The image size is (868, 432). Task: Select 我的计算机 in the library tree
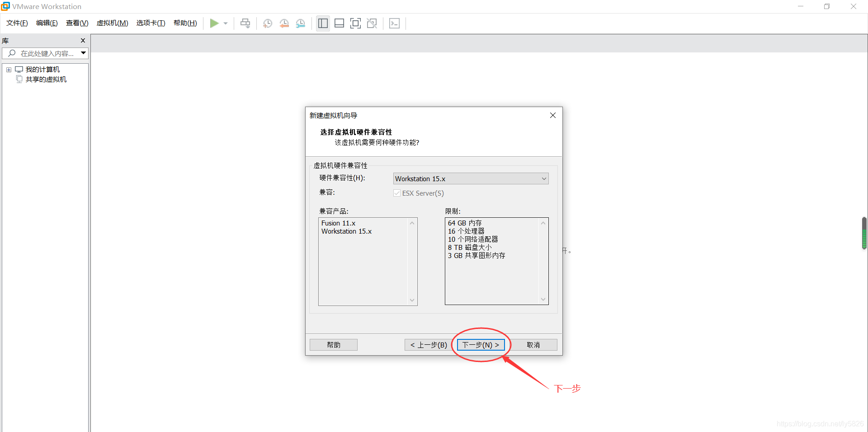pos(42,70)
